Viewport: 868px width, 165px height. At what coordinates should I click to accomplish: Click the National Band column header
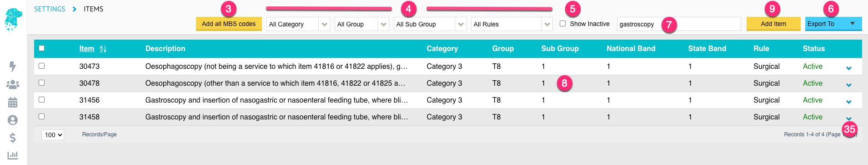click(x=631, y=48)
